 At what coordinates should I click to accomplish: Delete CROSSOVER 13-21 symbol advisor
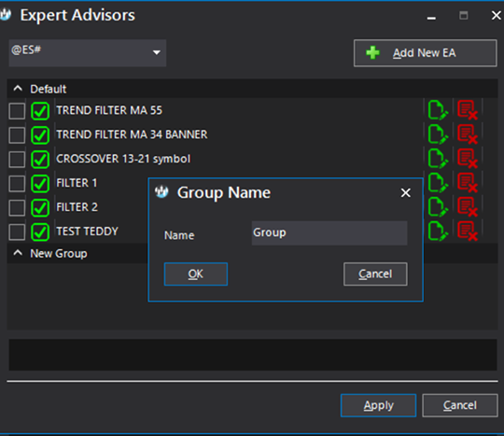[468, 159]
